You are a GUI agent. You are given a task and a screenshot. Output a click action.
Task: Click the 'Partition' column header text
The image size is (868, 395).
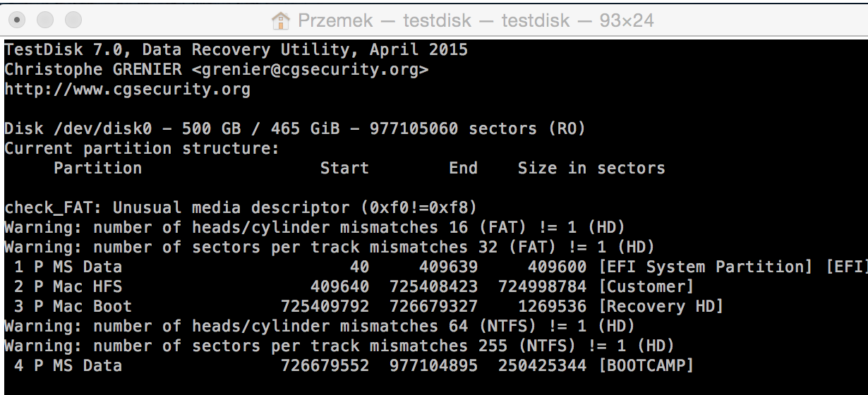tap(97, 169)
